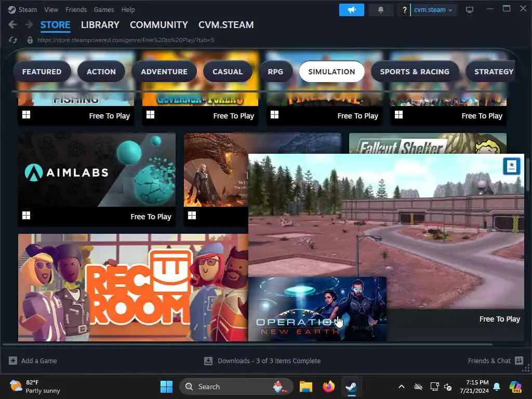
Task: Click the SIMULATION genre pill
Action: point(332,72)
